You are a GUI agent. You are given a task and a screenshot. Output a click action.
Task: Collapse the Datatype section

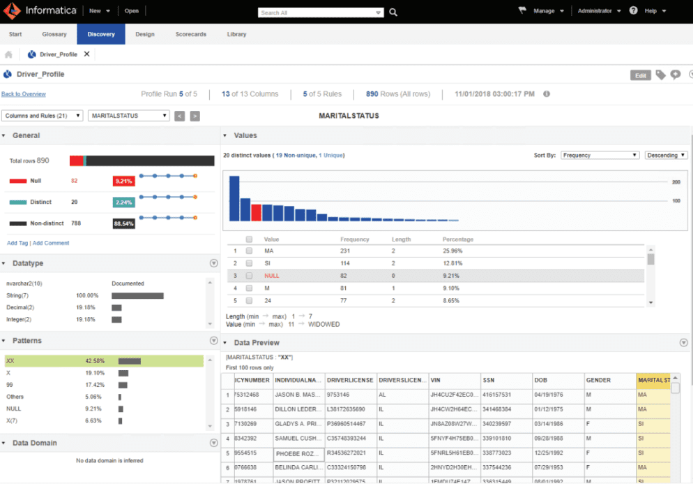(4, 263)
